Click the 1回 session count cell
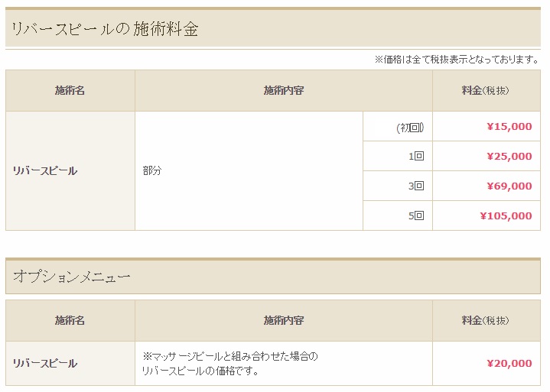 [x=416, y=157]
